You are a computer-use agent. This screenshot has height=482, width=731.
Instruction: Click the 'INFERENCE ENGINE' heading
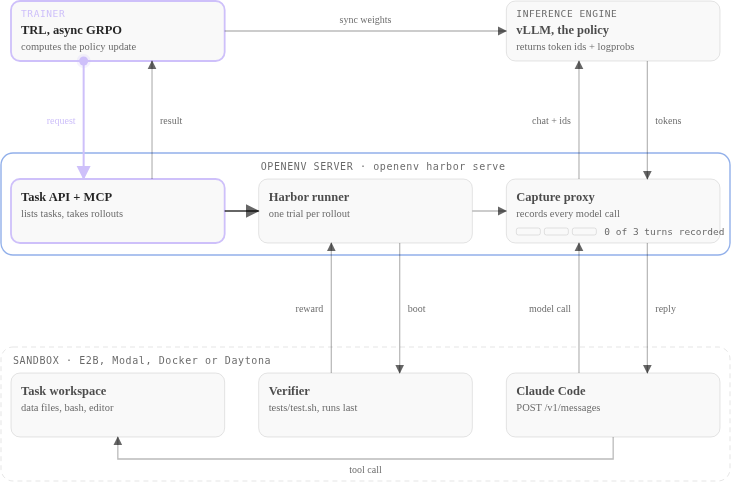point(566,14)
